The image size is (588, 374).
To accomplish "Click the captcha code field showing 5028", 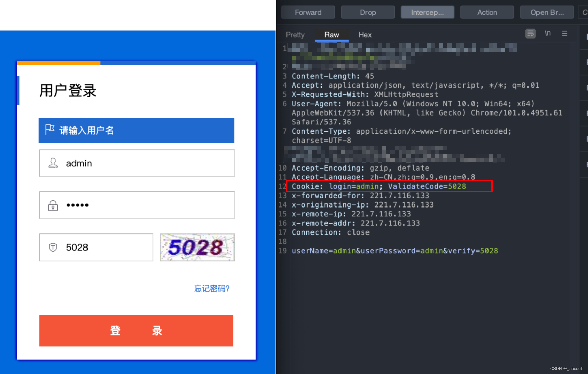I will click(96, 247).
